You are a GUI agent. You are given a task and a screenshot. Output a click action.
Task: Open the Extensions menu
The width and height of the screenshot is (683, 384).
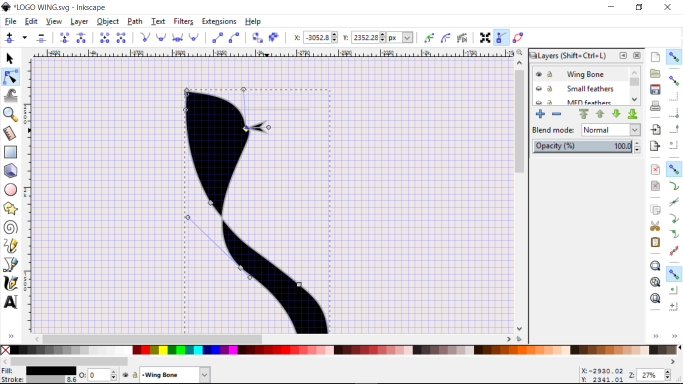point(219,21)
